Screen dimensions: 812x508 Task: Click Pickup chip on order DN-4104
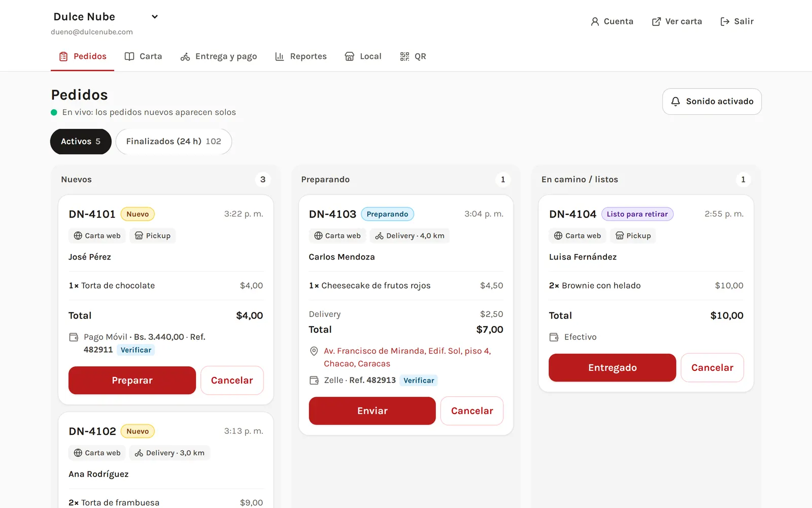[633, 236]
